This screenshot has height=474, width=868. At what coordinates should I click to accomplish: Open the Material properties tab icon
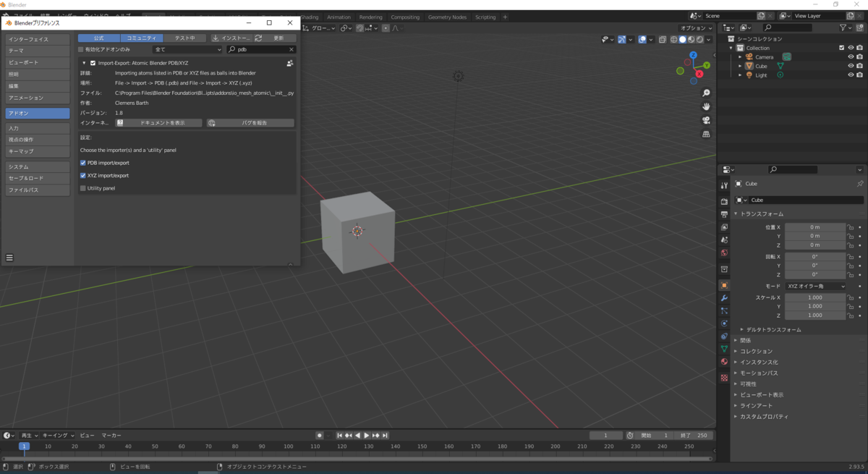coord(724,362)
